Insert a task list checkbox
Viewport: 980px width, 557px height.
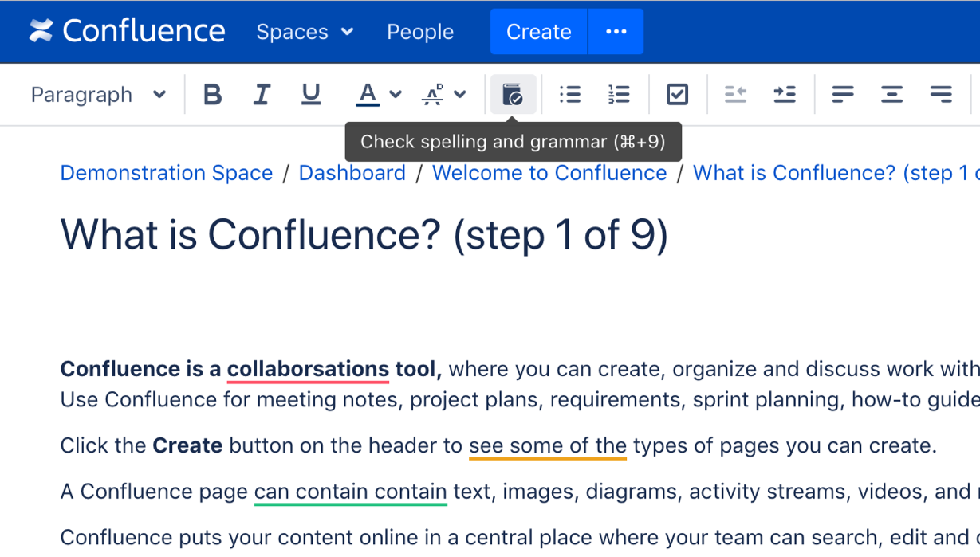click(677, 95)
